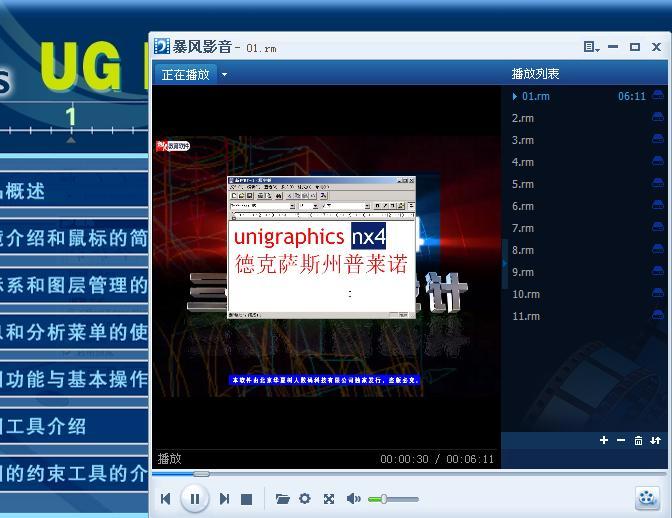Click chapter marker 1 on tutorial ruler
This screenshot has height=518, width=672.
click(x=71, y=117)
